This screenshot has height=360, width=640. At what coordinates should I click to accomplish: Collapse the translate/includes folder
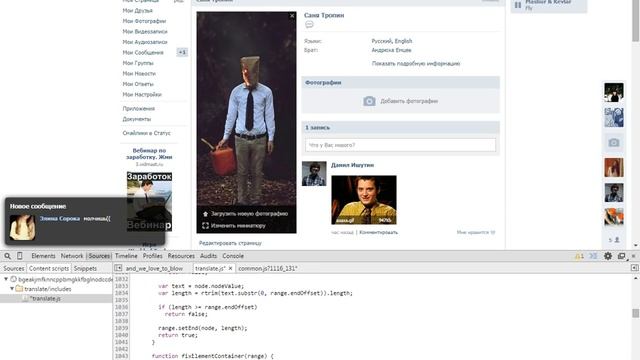coord(12,289)
